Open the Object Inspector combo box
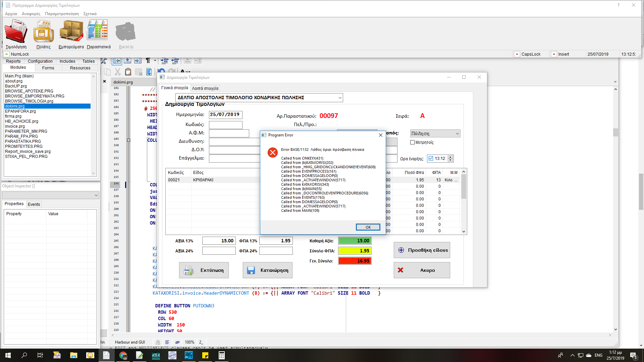This screenshot has height=362, width=644. (50, 195)
